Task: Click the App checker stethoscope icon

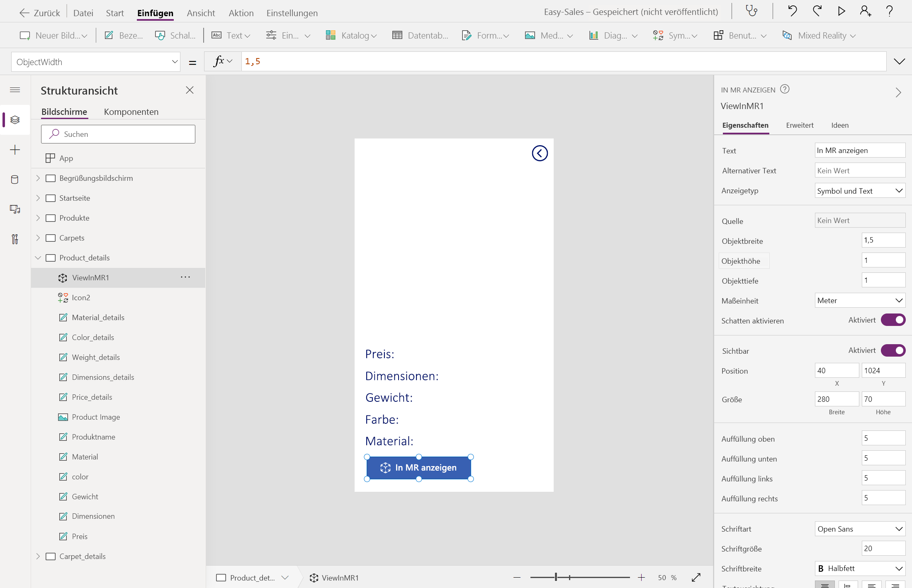Action: click(x=751, y=11)
